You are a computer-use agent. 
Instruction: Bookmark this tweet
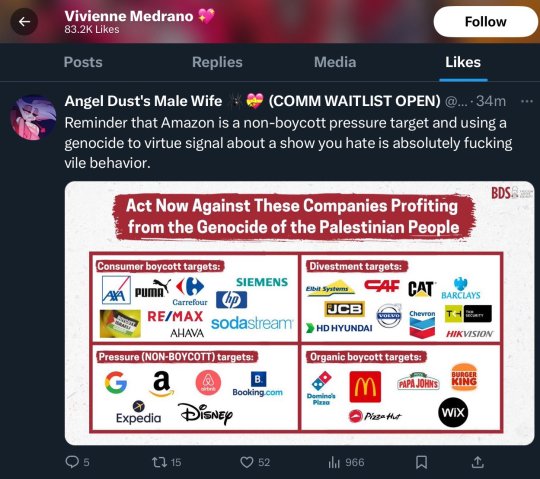(422, 462)
